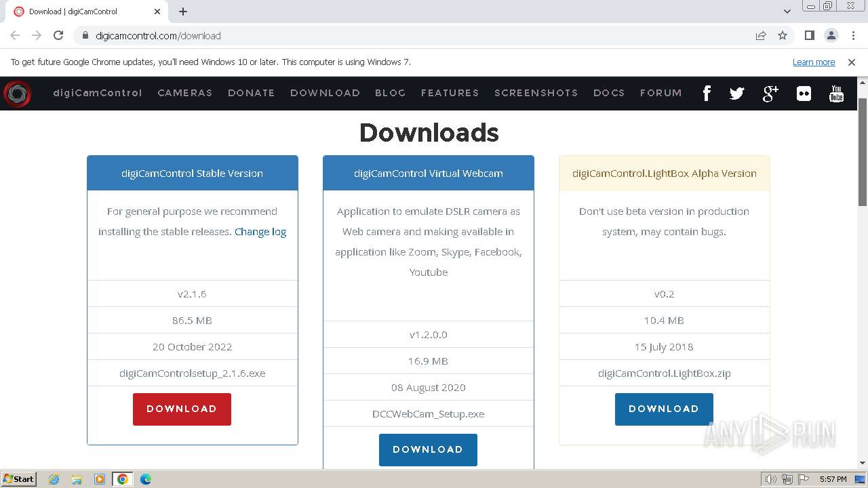Image resolution: width=868 pixels, height=488 pixels.
Task: Click the scrollbar up arrow
Action: [863, 82]
